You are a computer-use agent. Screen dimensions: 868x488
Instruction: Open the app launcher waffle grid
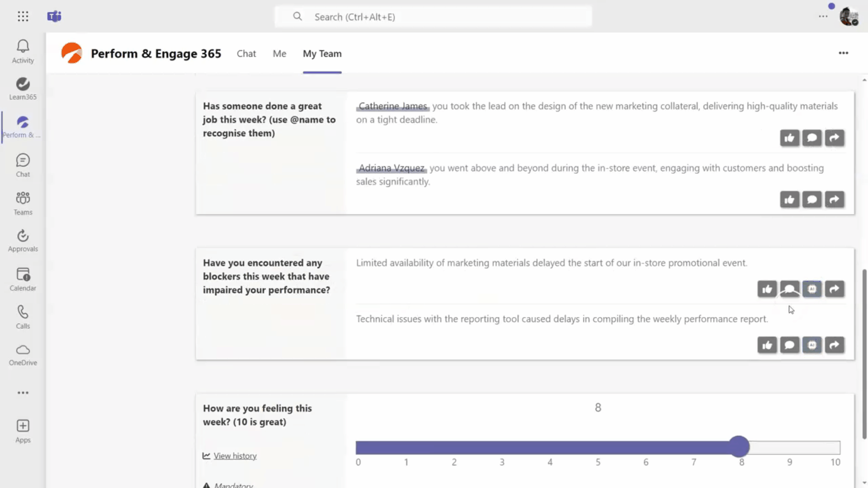[x=23, y=17]
